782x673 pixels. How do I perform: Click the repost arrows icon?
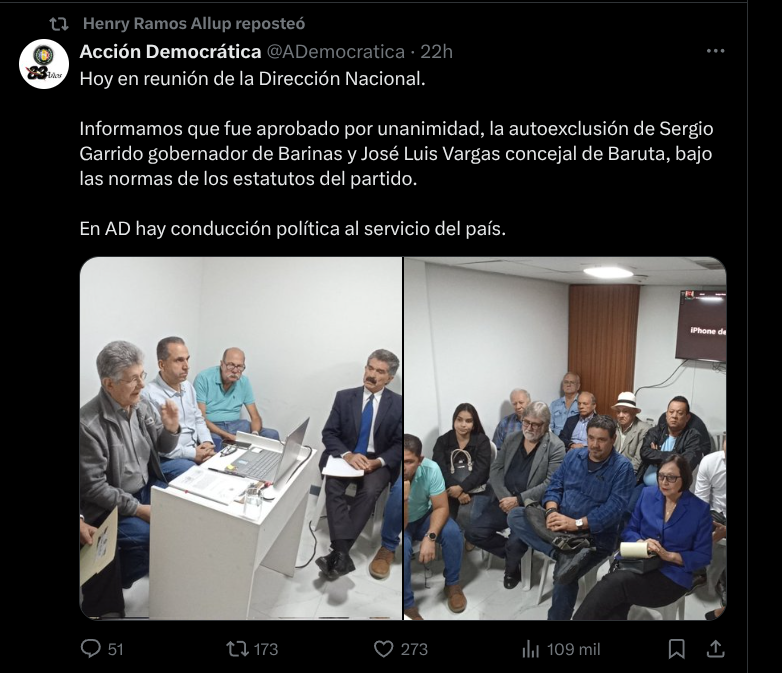(236, 649)
